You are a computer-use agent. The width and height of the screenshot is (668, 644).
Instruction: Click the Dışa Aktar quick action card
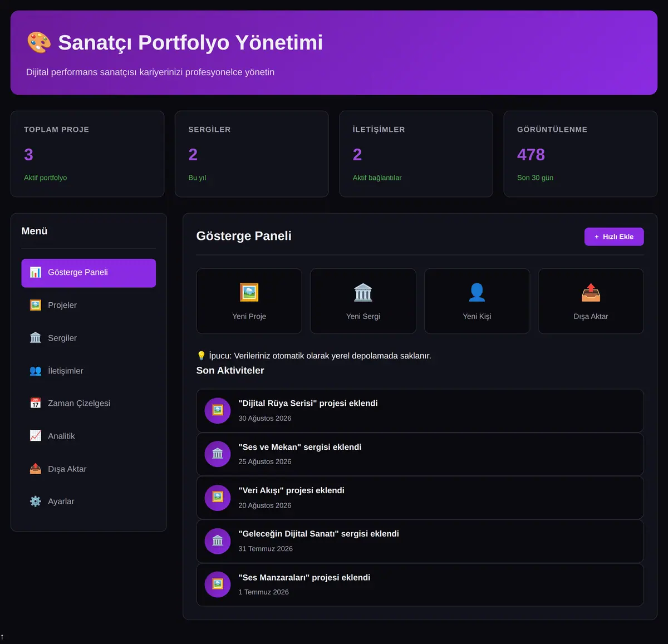click(591, 301)
